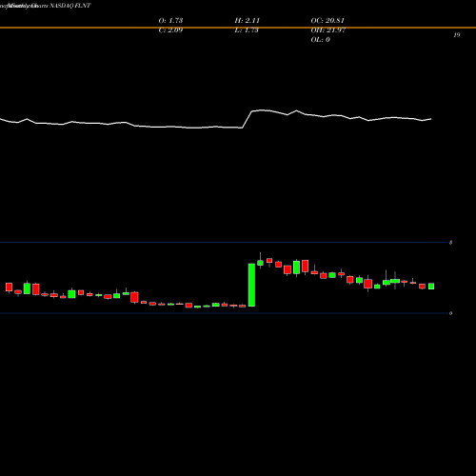The image size is (476, 476).
Task: Click the "NASDAQ FLNT" chart title
Action: coord(70,6)
